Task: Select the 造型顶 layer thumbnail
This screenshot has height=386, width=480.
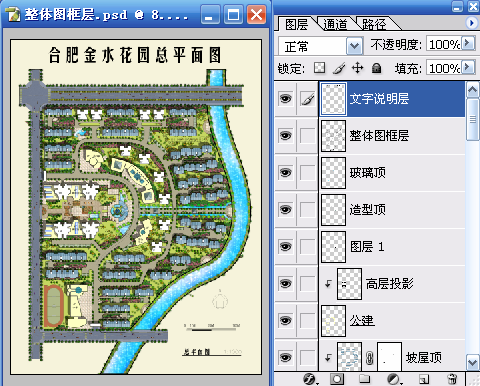Action: click(333, 210)
